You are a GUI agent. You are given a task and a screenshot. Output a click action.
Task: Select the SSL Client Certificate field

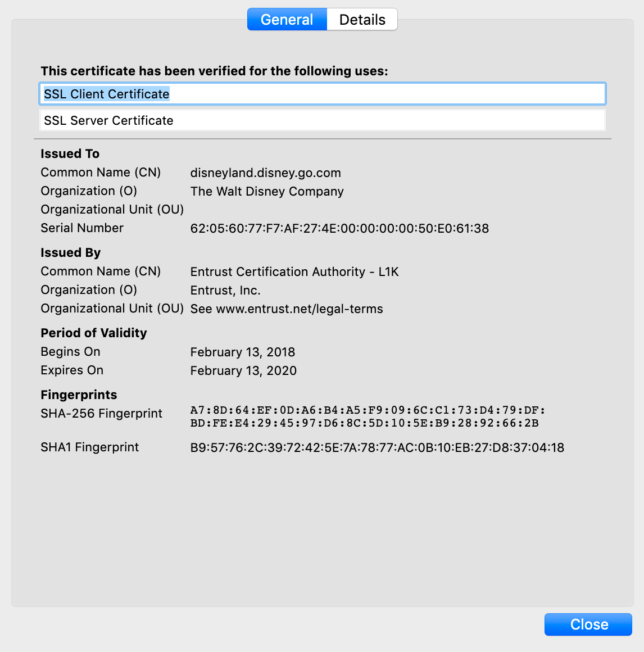click(322, 94)
